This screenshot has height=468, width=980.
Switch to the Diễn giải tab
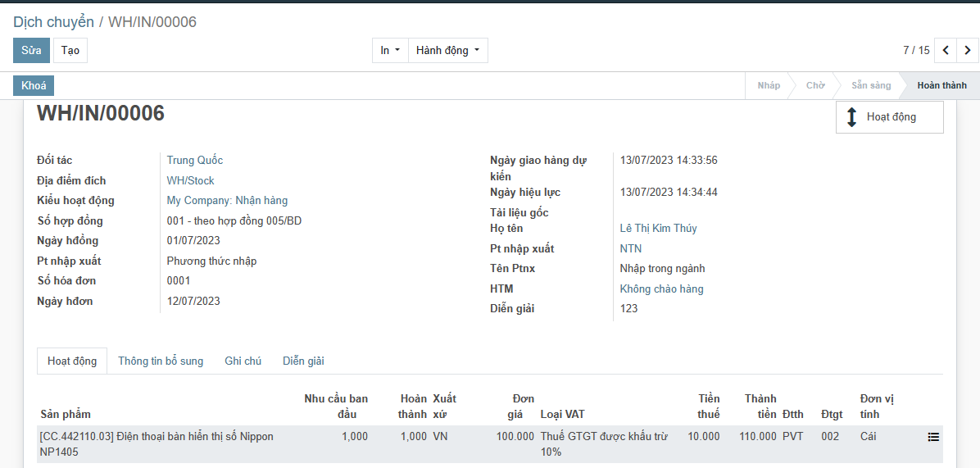(303, 361)
